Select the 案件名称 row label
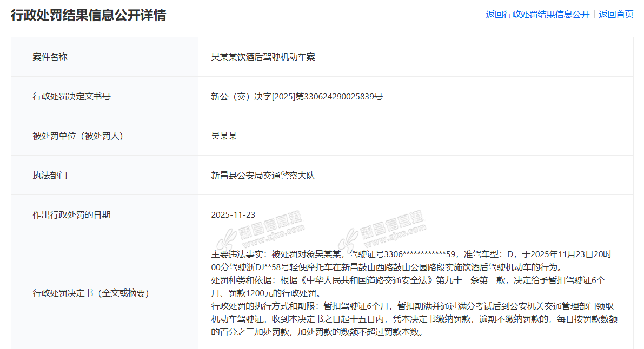This screenshot has height=349, width=644. pyautogui.click(x=50, y=57)
